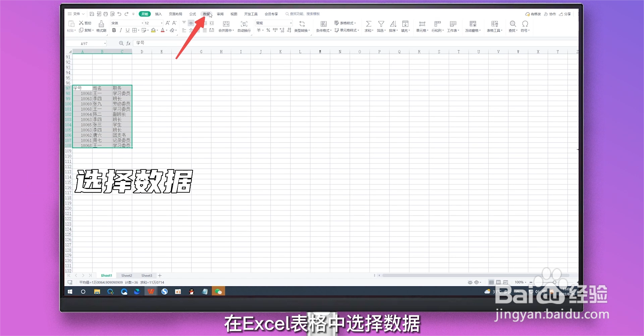The image size is (644, 336).
Task: Toggle Bold formatting
Action: coord(114,30)
